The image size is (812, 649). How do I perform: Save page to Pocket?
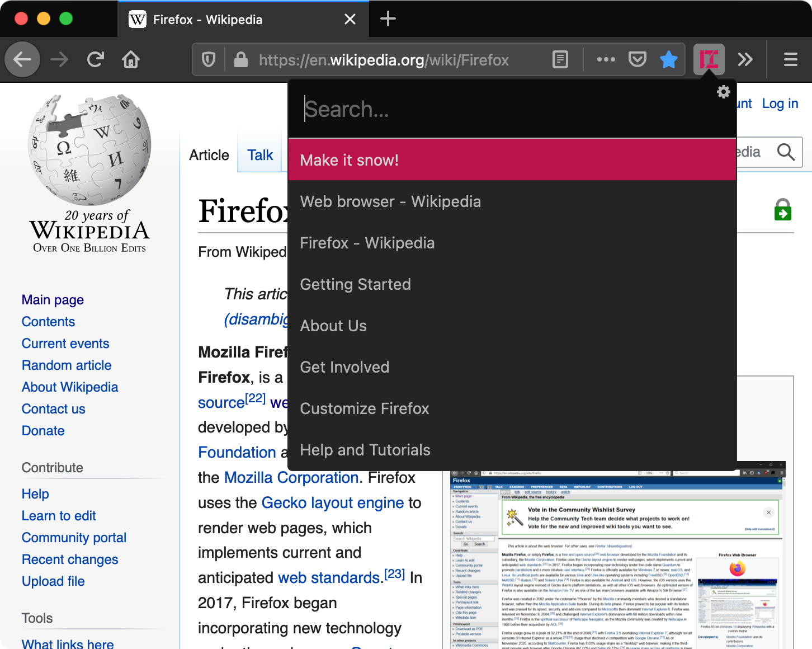[x=638, y=59]
